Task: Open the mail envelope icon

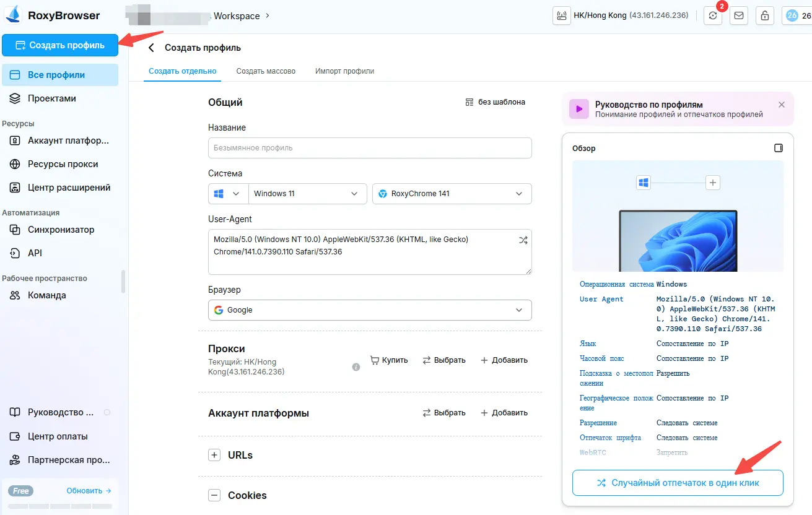Action: click(x=738, y=16)
